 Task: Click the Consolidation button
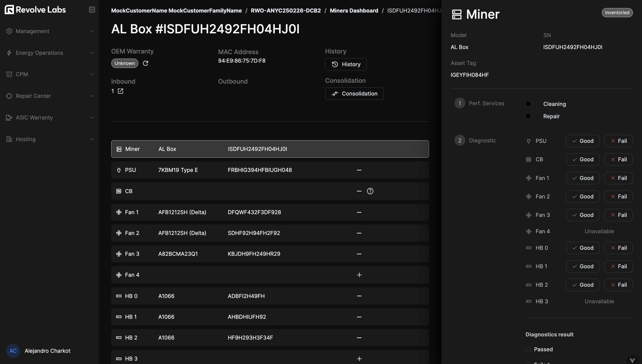354,94
